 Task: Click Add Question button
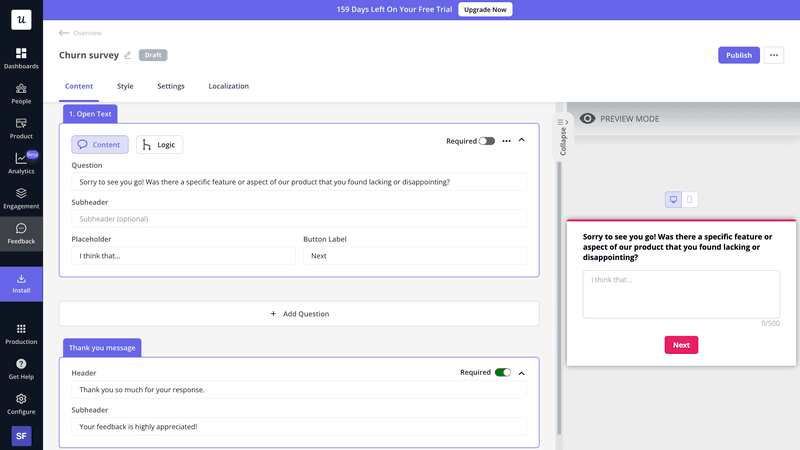point(299,313)
